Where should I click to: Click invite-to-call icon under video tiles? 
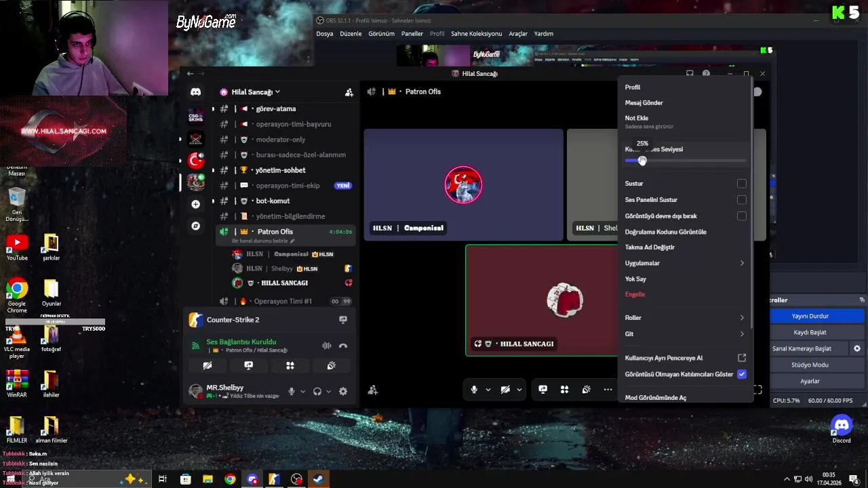tap(372, 390)
